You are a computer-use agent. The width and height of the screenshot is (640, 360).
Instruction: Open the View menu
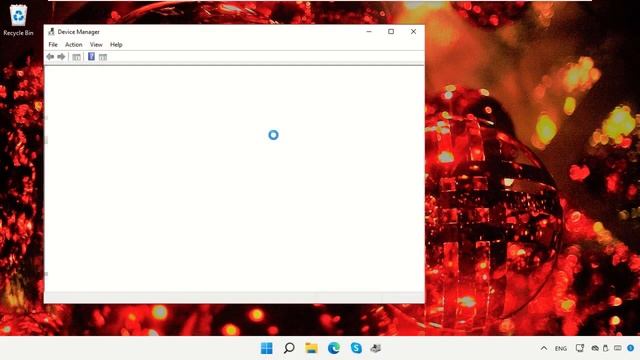(x=96, y=44)
